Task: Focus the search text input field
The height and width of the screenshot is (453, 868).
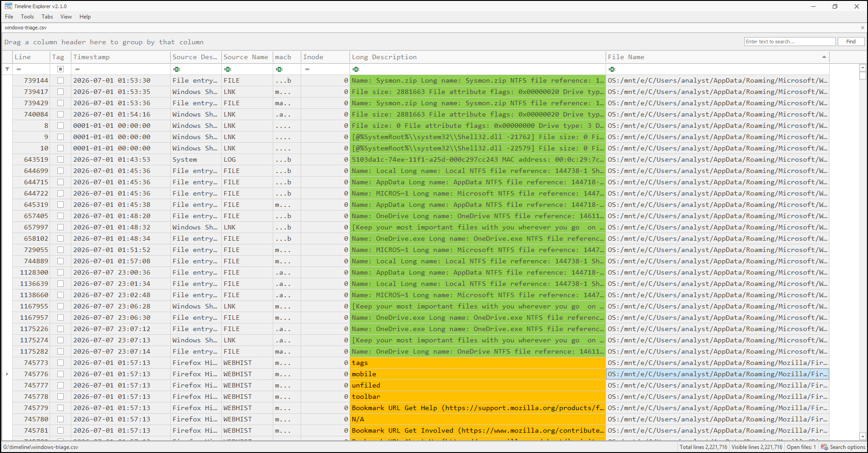Action: [x=789, y=42]
